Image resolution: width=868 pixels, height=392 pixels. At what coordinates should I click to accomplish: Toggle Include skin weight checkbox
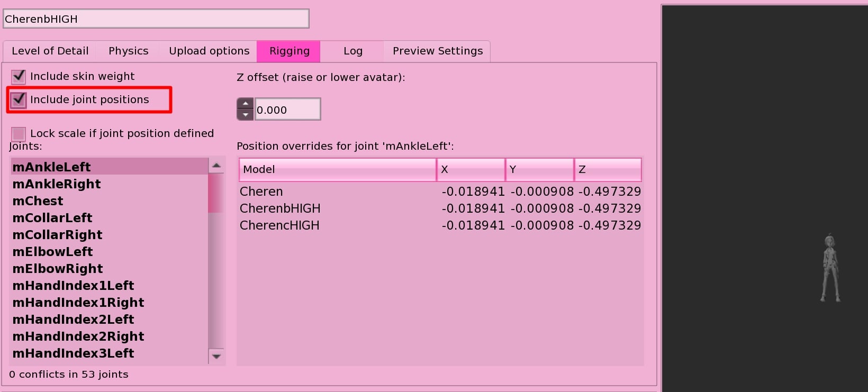pos(19,77)
